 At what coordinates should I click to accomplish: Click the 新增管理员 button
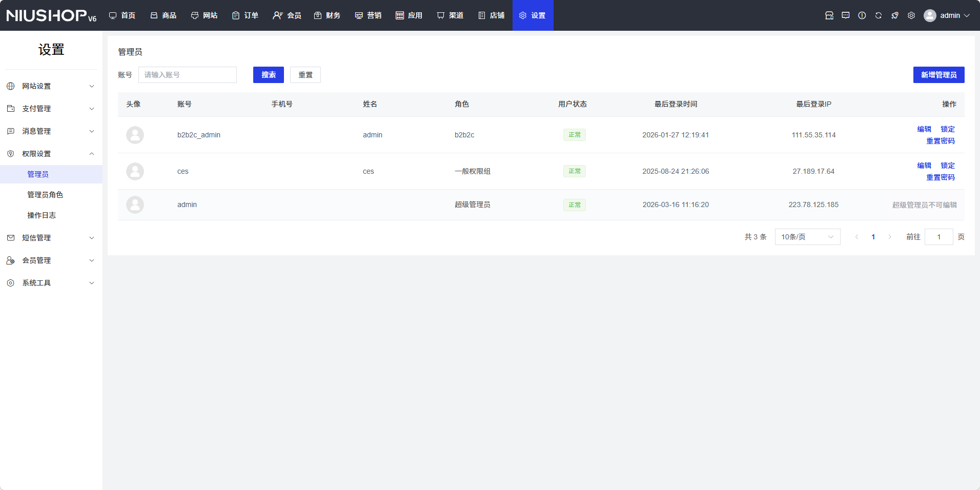(x=938, y=75)
